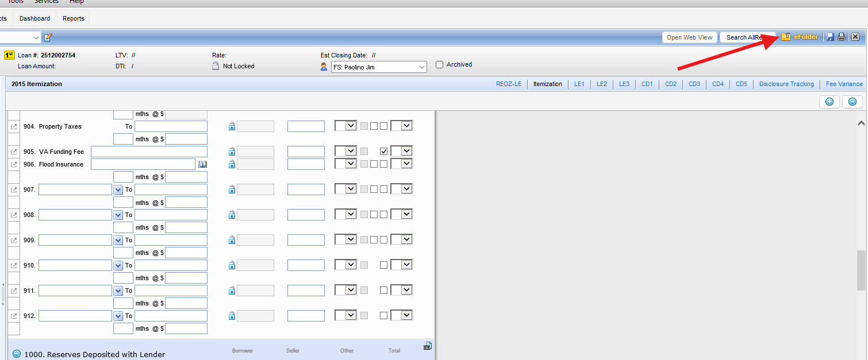Toggle the first white checkbox on line 904

374,126
